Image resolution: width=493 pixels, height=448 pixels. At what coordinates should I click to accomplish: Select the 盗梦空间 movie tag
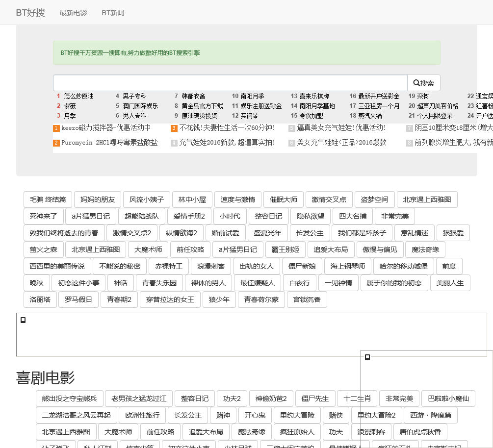pos(374,199)
